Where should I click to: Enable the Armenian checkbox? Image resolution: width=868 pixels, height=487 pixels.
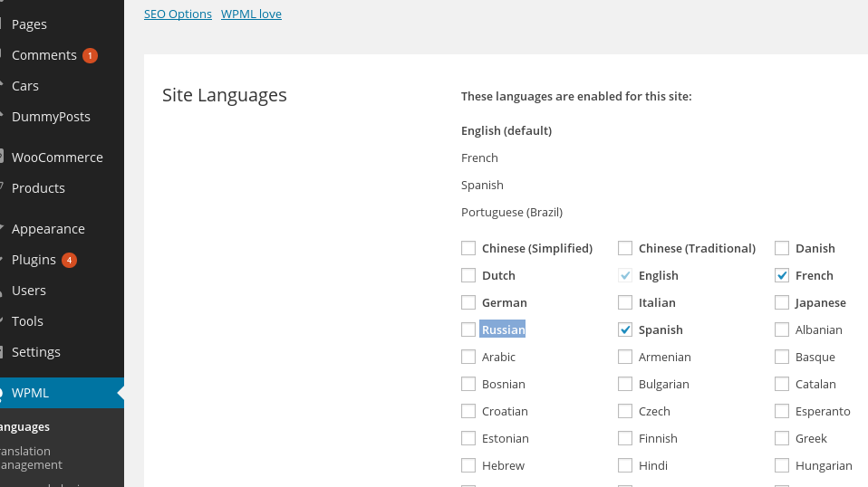tap(625, 357)
